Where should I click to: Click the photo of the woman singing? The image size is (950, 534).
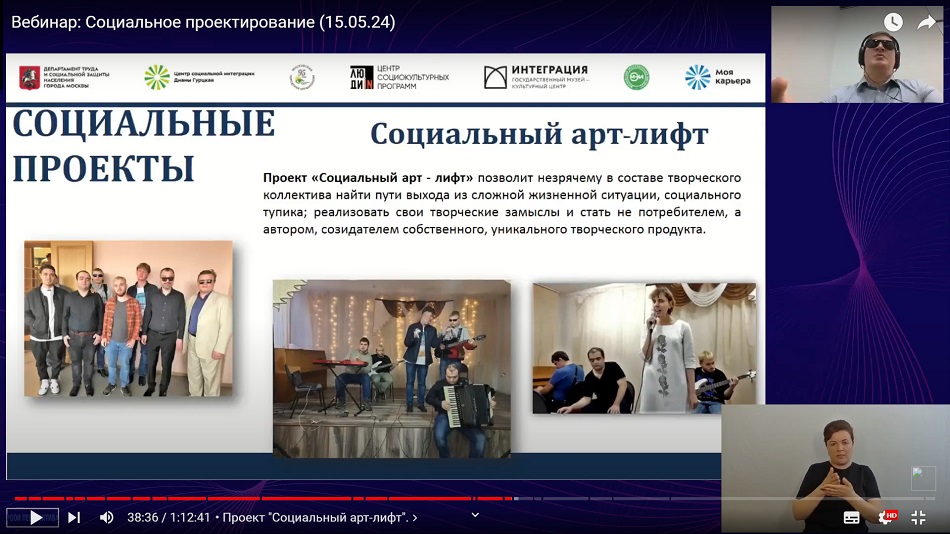(644, 348)
